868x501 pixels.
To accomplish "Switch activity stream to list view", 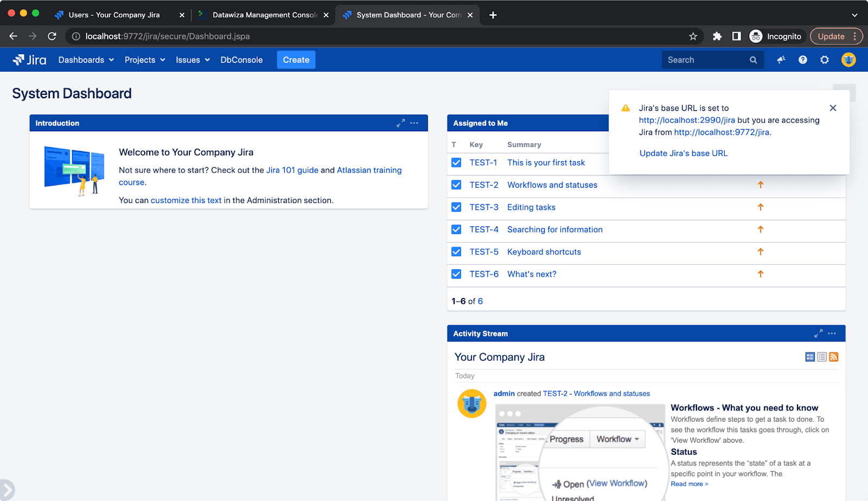I will click(x=822, y=357).
